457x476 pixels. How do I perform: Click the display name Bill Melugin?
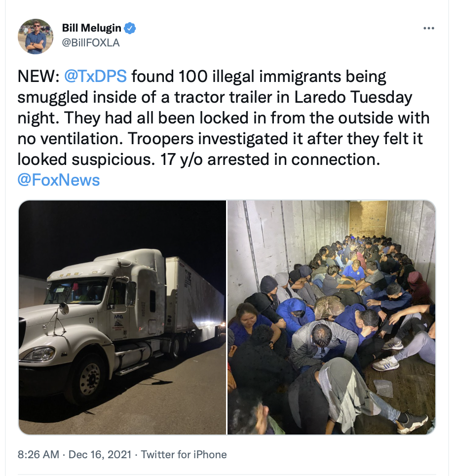[x=91, y=28]
